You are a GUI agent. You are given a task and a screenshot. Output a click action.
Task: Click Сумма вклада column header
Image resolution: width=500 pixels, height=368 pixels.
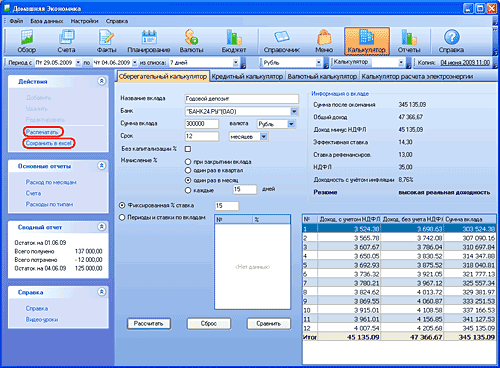pyautogui.click(x=470, y=219)
